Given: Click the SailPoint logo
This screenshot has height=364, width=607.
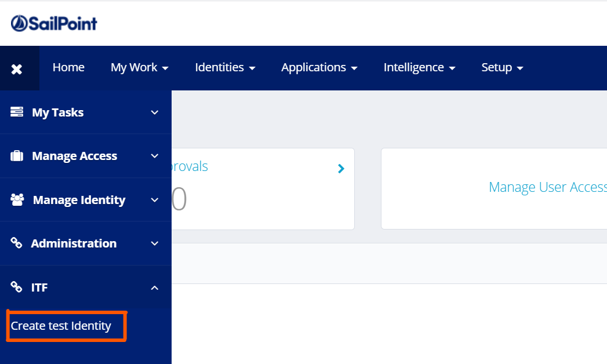Looking at the screenshot, I should coord(54,24).
